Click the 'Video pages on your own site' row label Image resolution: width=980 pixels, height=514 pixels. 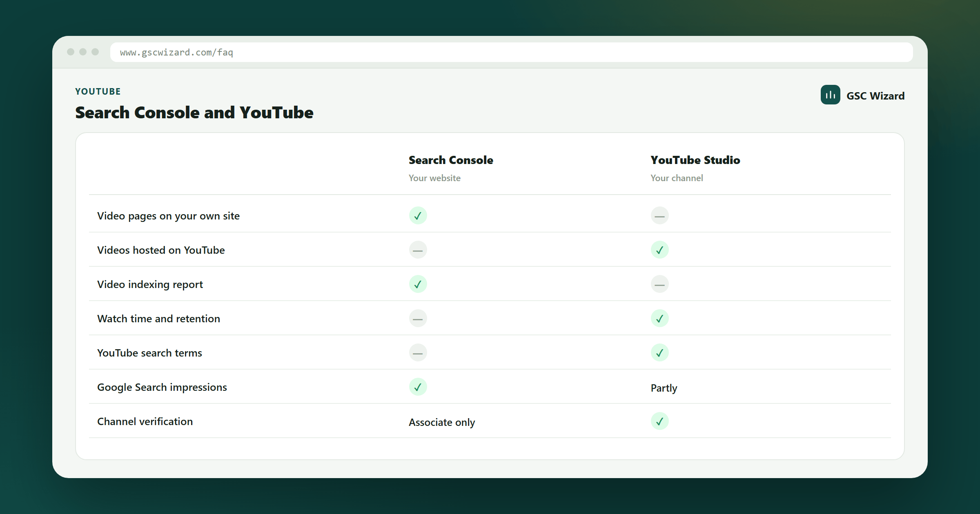[x=168, y=216]
